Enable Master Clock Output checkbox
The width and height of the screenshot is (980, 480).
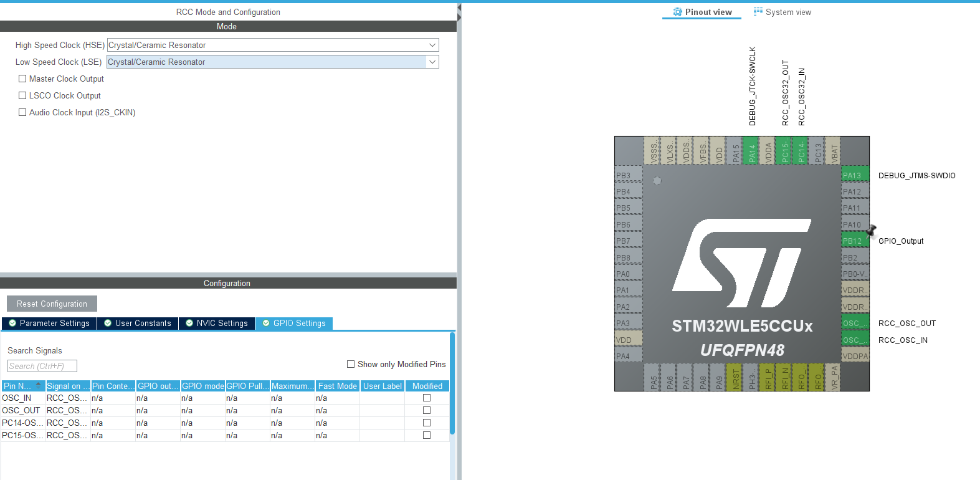[x=22, y=79]
